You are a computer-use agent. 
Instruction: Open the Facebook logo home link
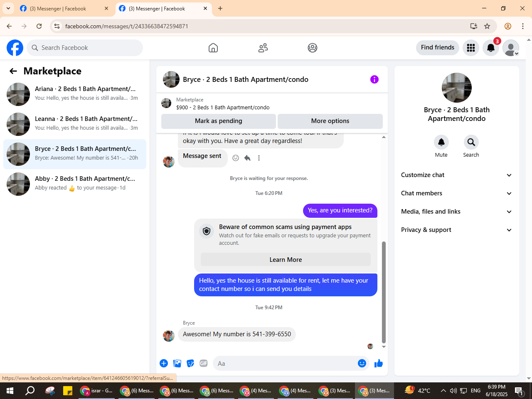pos(15,48)
